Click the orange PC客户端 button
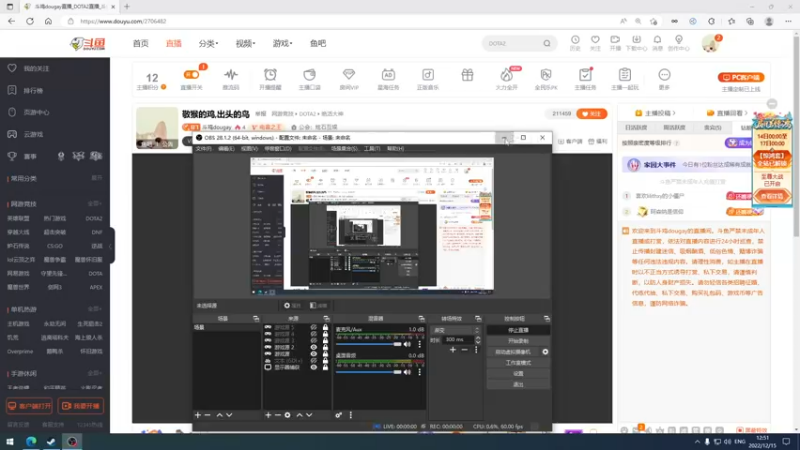This screenshot has width=800, height=450. coord(741,78)
